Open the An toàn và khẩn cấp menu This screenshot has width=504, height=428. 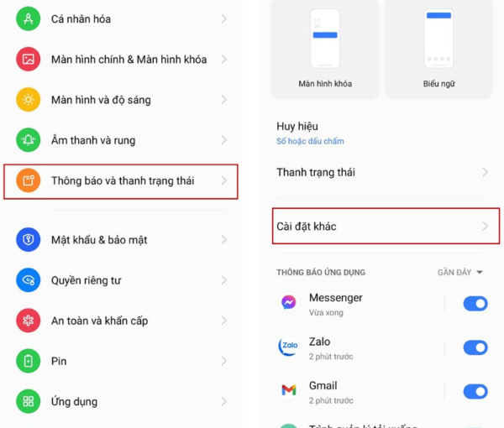[122, 321]
